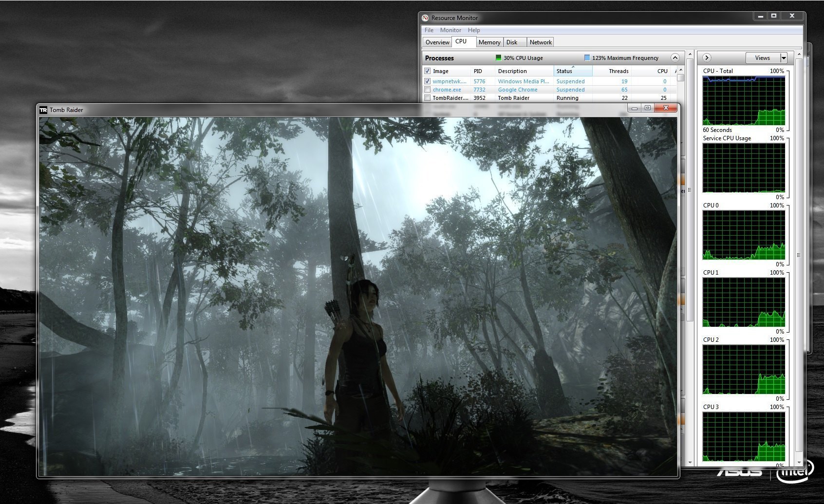Image resolution: width=824 pixels, height=504 pixels.
Task: Click the 123% Maximum Frequency label
Action: click(625, 58)
